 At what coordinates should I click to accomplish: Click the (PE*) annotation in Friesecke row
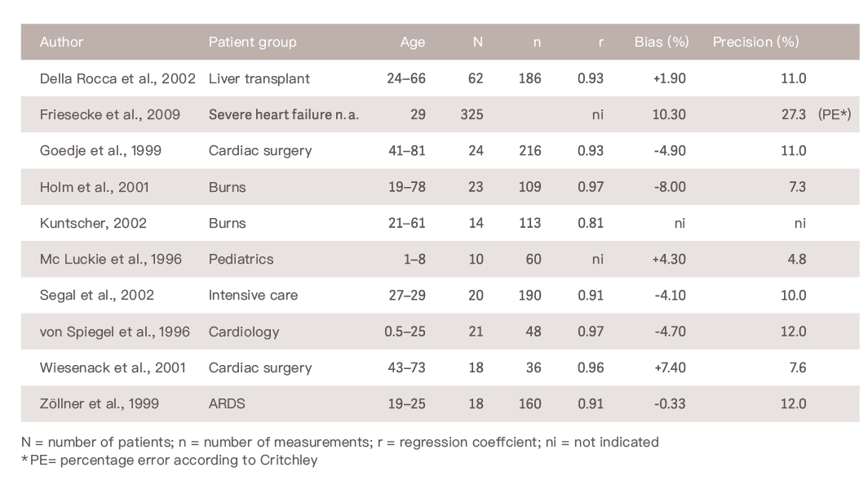click(x=835, y=115)
